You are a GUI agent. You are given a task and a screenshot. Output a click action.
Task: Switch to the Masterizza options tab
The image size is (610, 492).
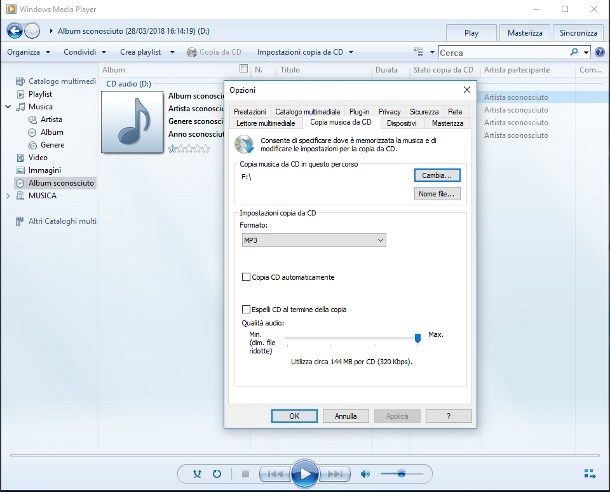click(x=447, y=123)
